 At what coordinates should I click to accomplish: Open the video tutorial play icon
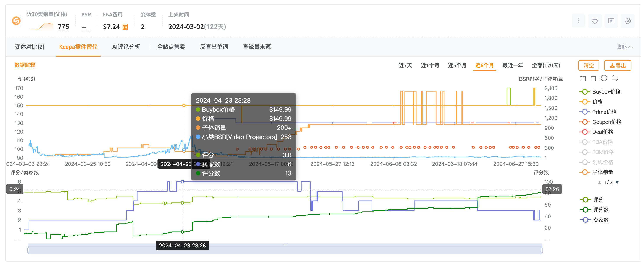(x=611, y=21)
